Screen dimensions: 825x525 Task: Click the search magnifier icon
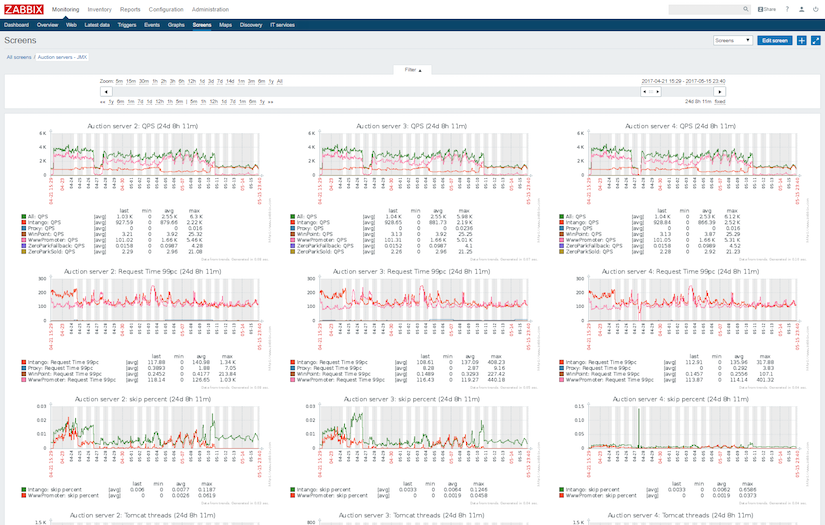click(746, 9)
